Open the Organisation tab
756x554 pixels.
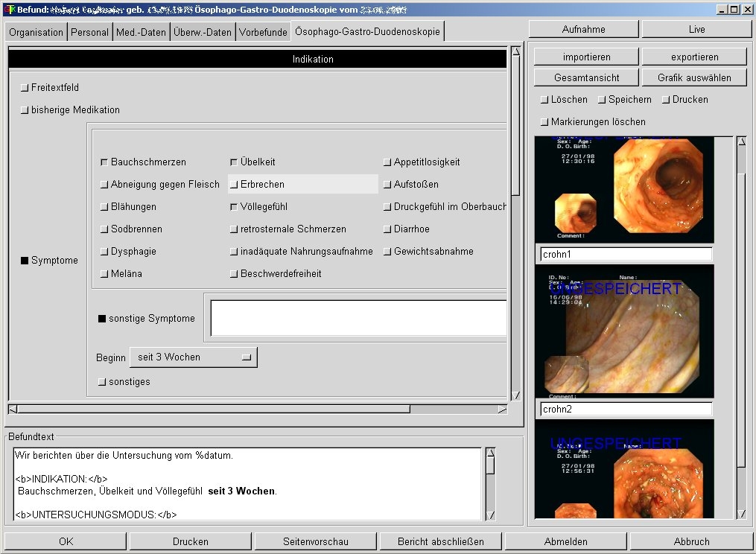(36, 32)
